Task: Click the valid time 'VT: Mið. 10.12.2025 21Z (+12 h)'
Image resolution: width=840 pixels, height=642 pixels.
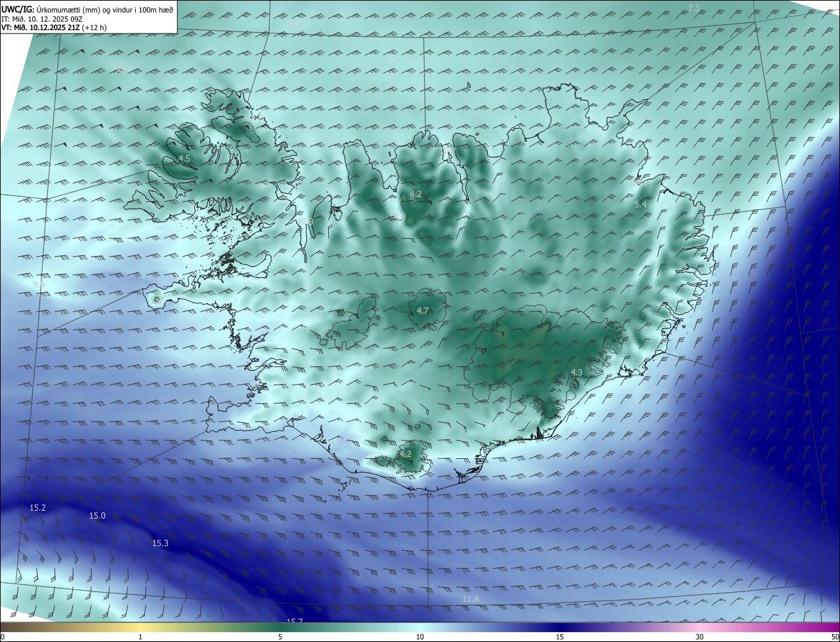Action: click(x=54, y=28)
